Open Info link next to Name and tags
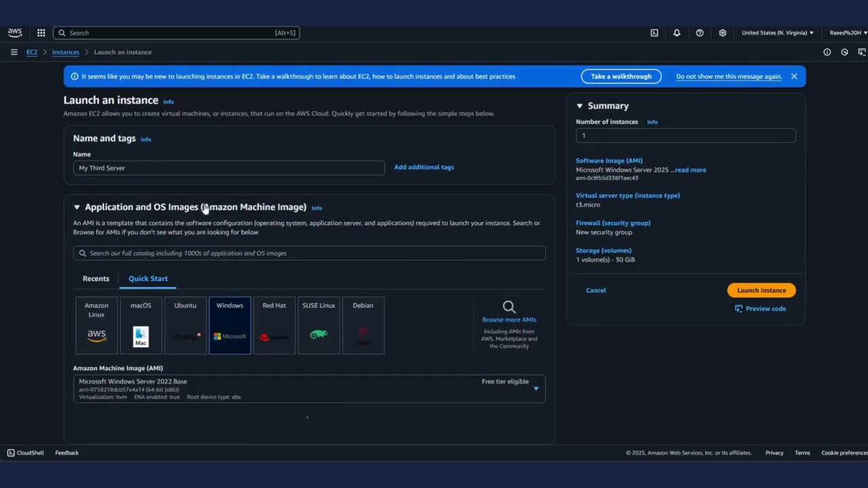The height and width of the screenshot is (488, 868). click(x=146, y=140)
